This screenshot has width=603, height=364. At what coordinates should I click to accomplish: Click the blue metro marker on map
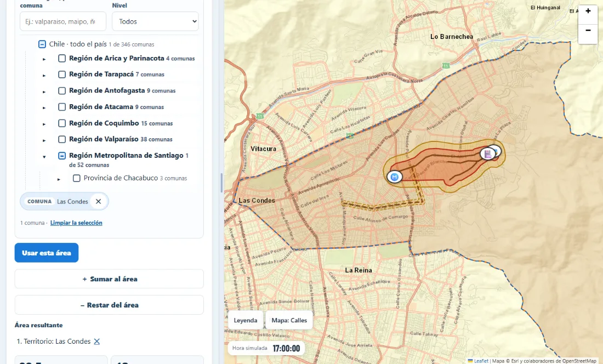(394, 177)
